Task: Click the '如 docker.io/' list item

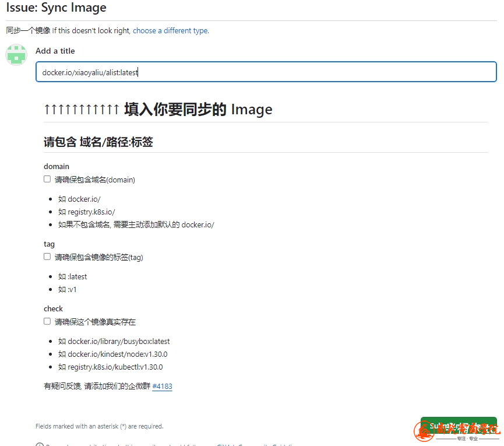Action: 79,199
